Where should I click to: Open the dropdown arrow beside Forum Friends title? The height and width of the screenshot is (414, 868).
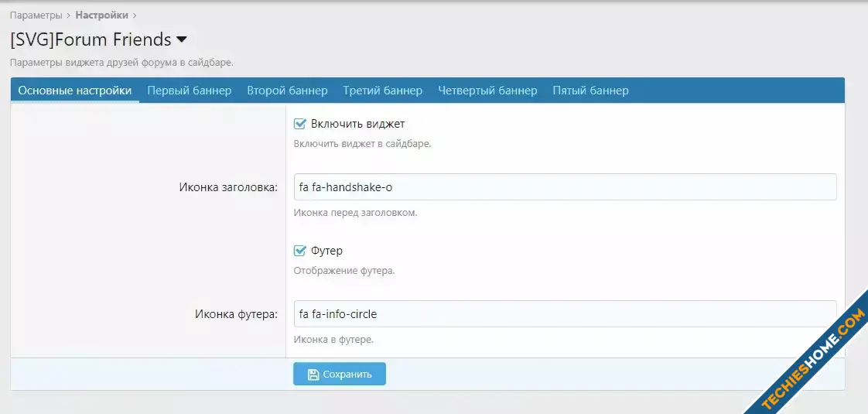tap(182, 39)
